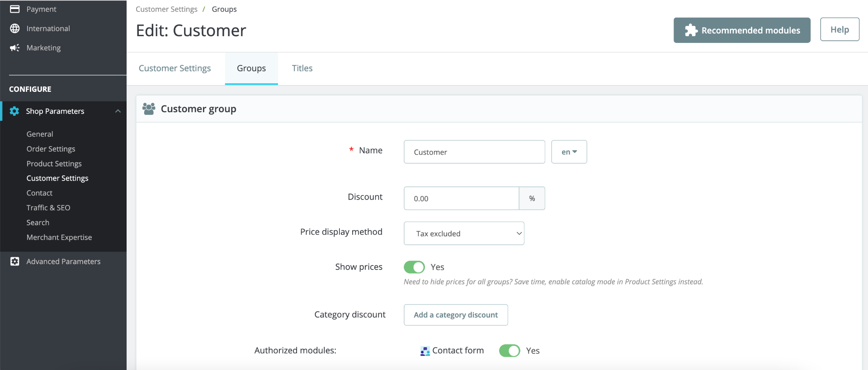Click Add a category discount button
The height and width of the screenshot is (370, 868).
point(456,315)
